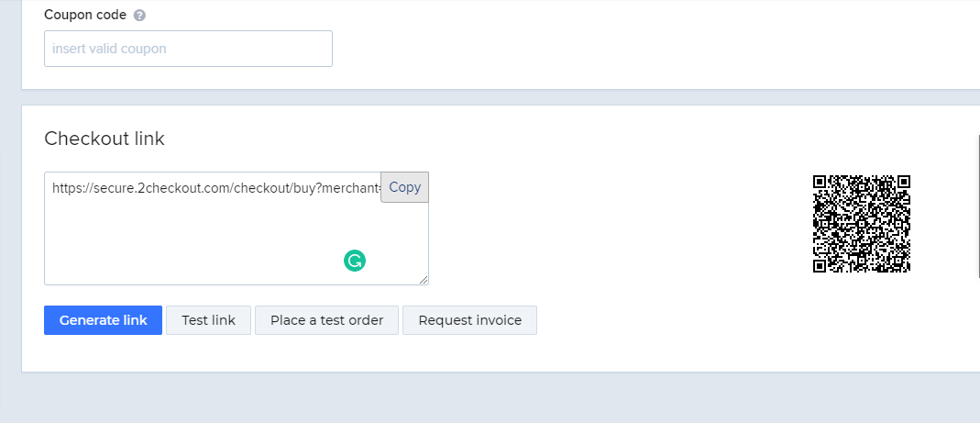The height and width of the screenshot is (423, 980).
Task: Open the Test link button
Action: pos(208,320)
